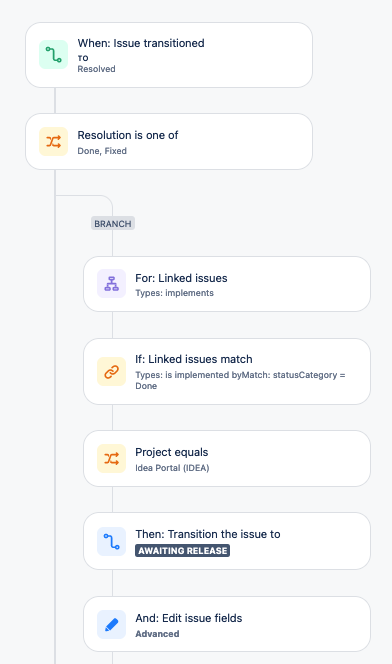Open the 'And: Edit issue fields' action title
The height and width of the screenshot is (664, 392).
(x=189, y=618)
